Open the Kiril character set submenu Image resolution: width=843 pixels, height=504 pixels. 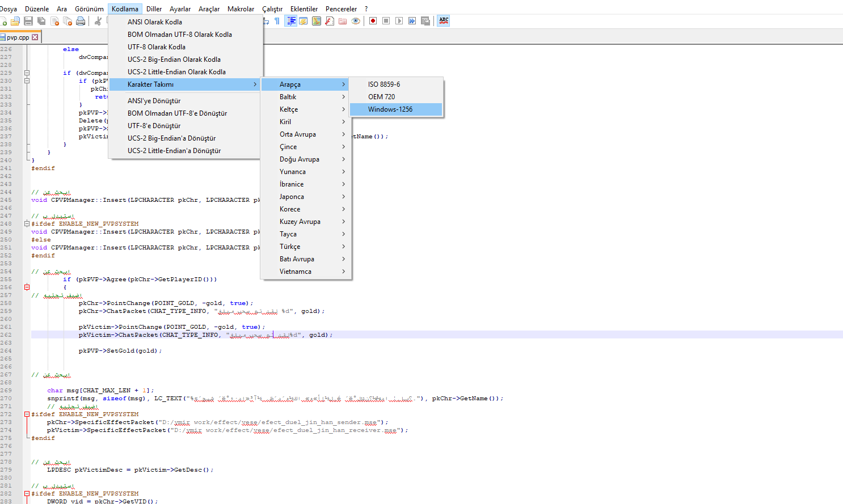click(x=305, y=122)
